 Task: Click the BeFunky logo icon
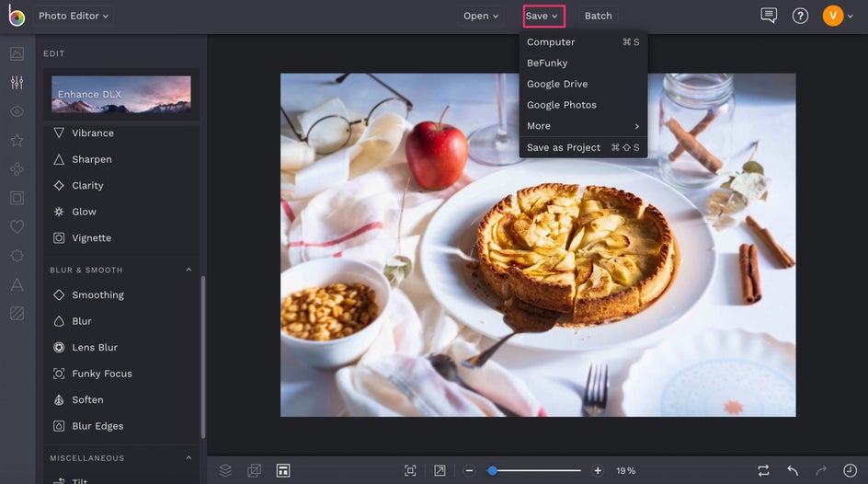[17, 16]
